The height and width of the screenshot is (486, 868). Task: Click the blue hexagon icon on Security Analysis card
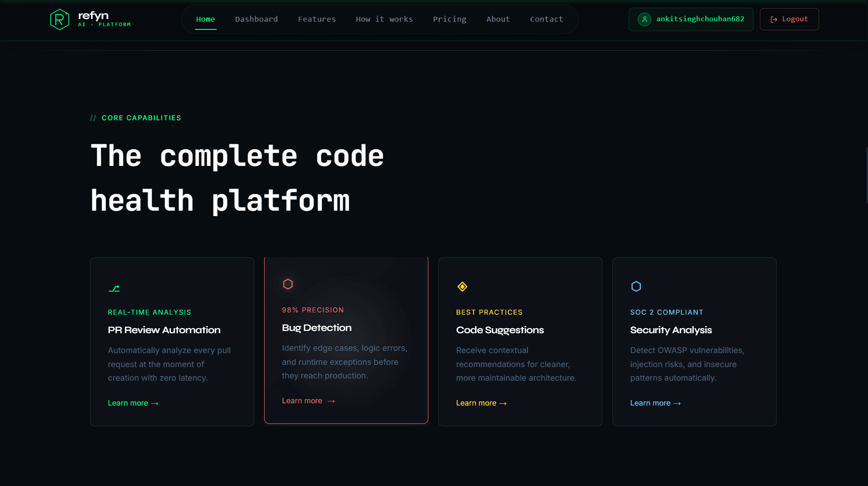pyautogui.click(x=636, y=286)
